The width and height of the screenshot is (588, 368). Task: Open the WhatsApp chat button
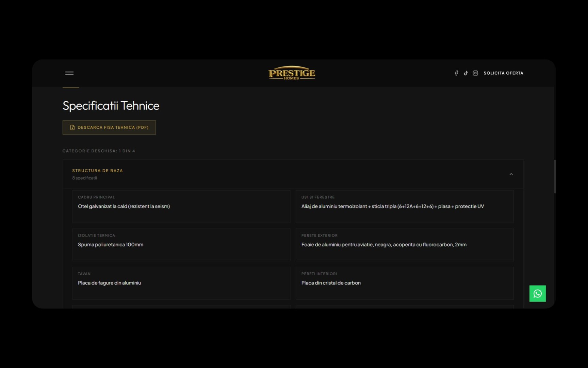[x=537, y=293]
